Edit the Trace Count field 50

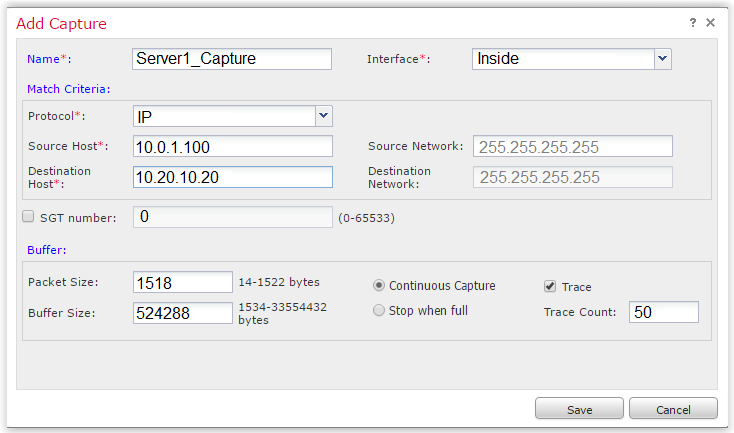(x=663, y=312)
